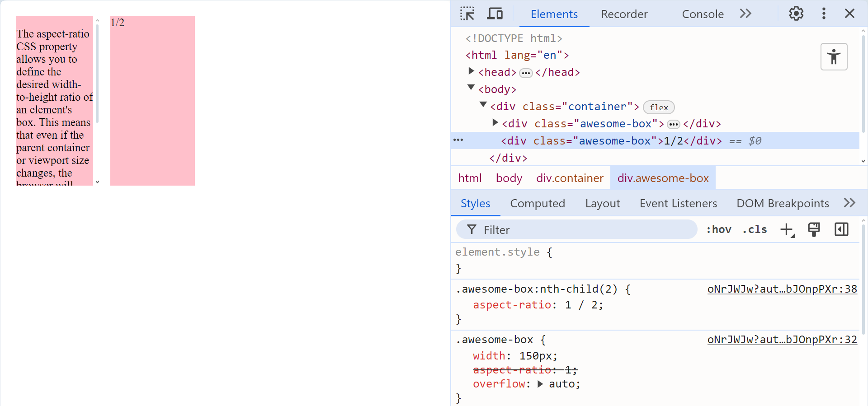The image size is (868, 406).
Task: Click the flex badge to toggle flexbox overlay
Action: tap(659, 107)
